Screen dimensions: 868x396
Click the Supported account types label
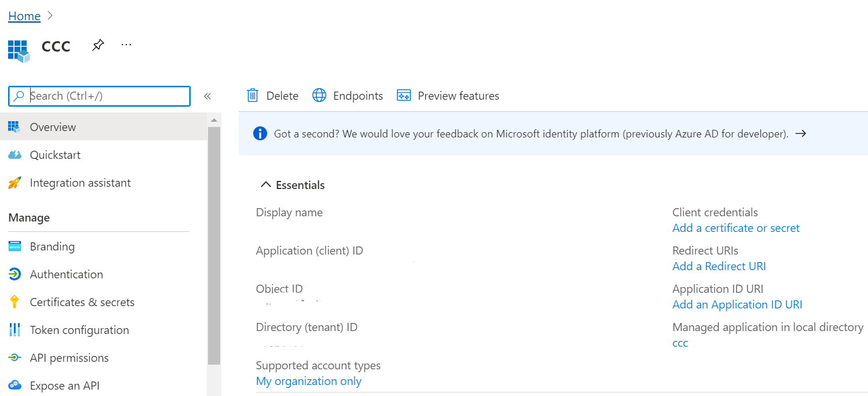(x=318, y=365)
